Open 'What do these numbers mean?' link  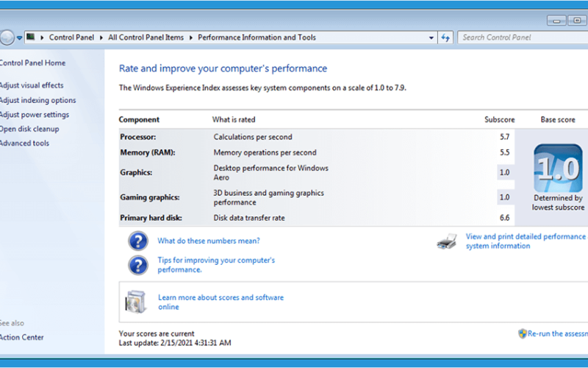(209, 241)
